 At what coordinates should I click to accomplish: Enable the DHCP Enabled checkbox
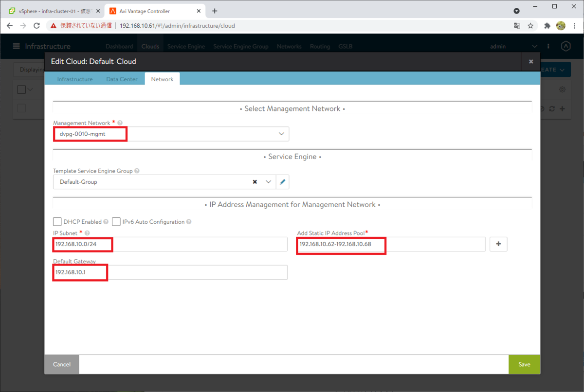[57, 222]
